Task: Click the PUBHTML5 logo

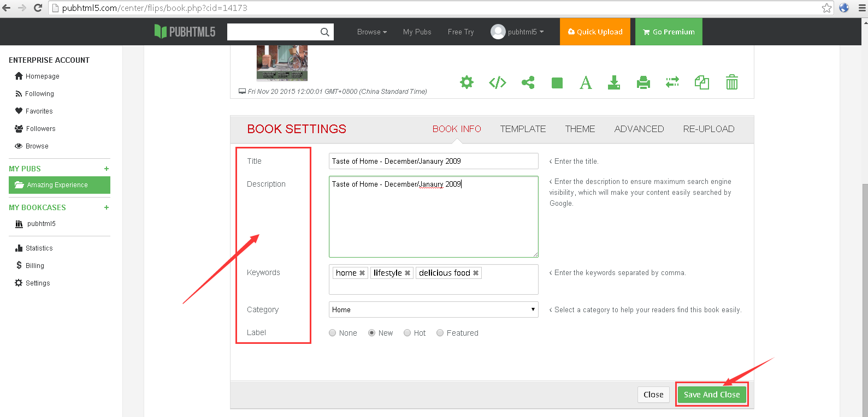Action: coord(185,32)
